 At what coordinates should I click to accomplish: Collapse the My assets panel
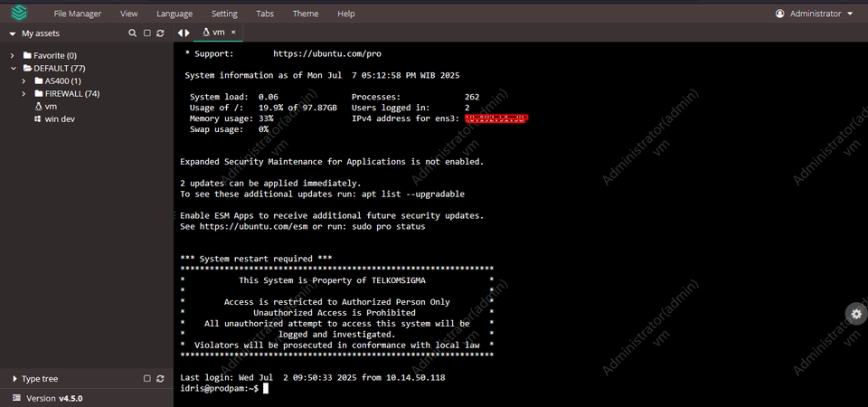(12, 33)
